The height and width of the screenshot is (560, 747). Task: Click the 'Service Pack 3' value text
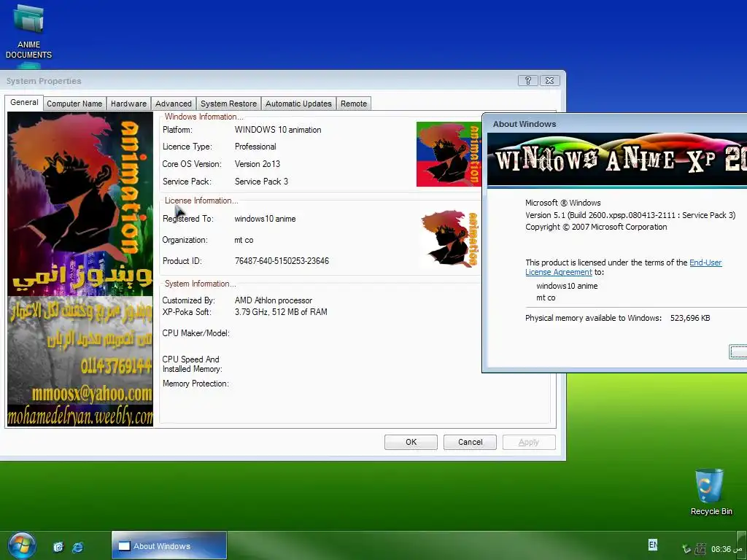(x=261, y=182)
